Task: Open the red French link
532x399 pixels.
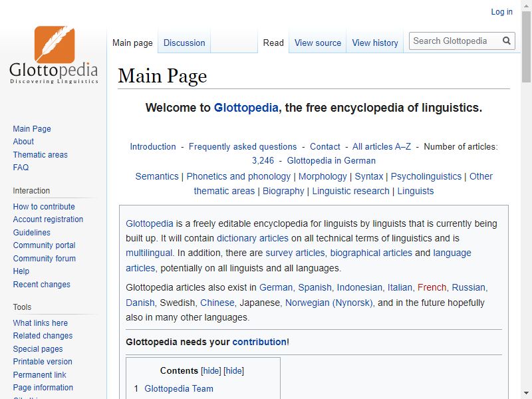Action: coord(432,288)
